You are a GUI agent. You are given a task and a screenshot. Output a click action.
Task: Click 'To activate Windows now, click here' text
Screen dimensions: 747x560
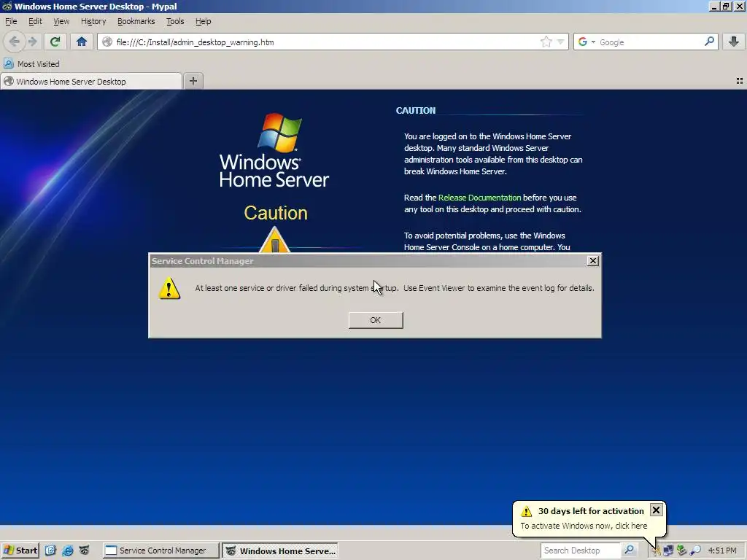pyautogui.click(x=584, y=526)
